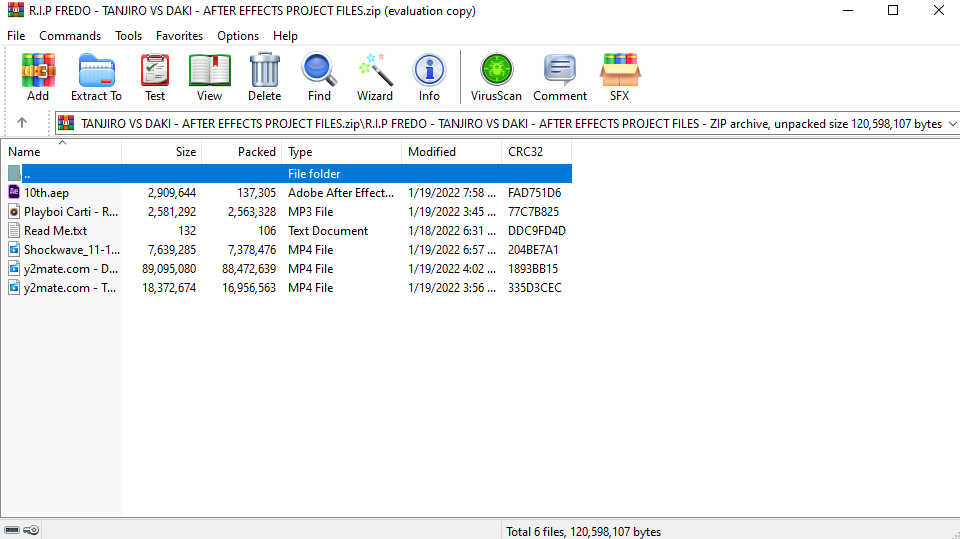Open the Favorites menu

point(179,36)
